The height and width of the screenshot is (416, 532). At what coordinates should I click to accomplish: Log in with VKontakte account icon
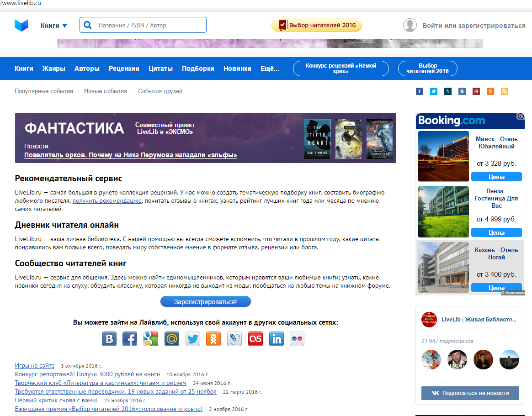tap(109, 339)
